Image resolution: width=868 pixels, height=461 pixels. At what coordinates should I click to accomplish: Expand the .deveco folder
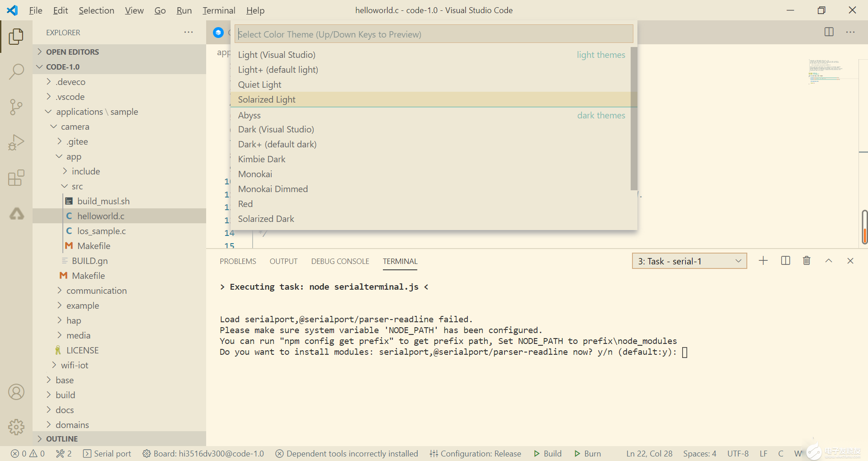pos(119,81)
